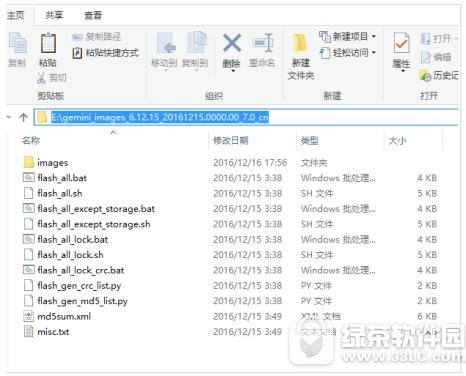The height and width of the screenshot is (376, 466).
Task: Click the 粘贴 clipboard icon
Action: [48, 43]
